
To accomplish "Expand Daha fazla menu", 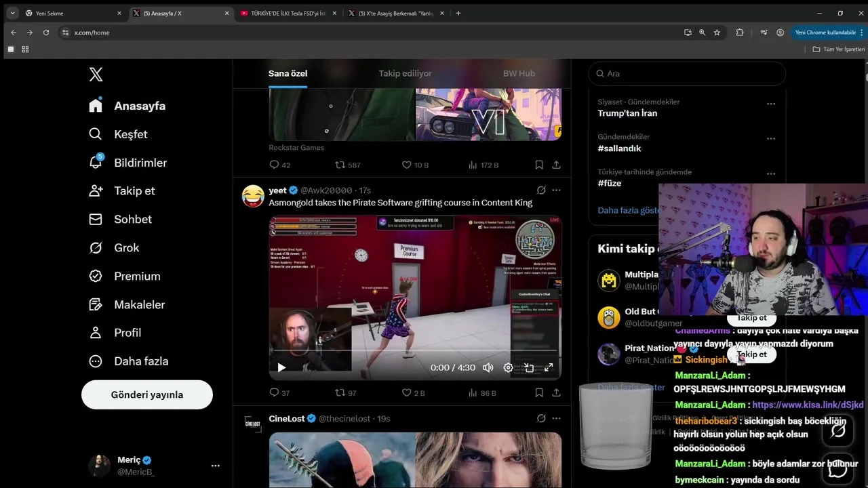I will click(129, 361).
